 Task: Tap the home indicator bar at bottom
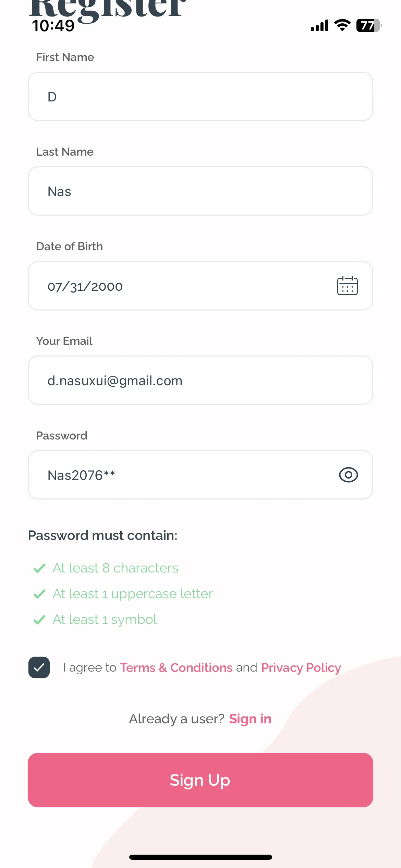click(x=200, y=857)
